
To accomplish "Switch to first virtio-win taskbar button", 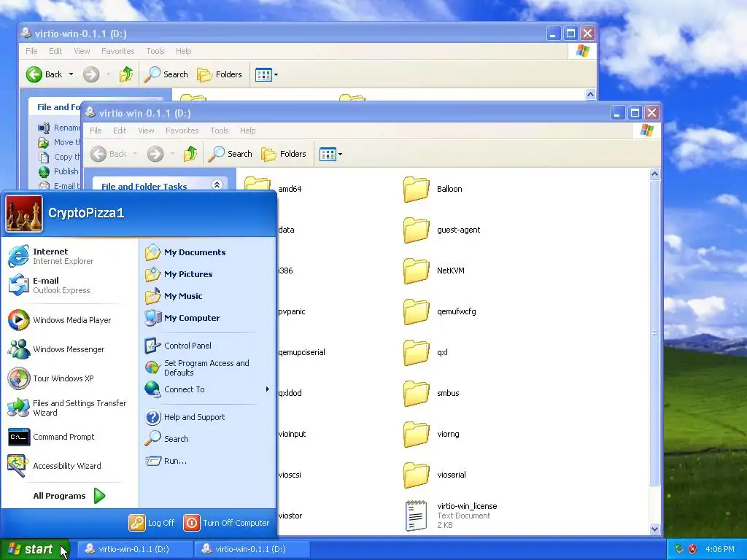I will click(135, 549).
